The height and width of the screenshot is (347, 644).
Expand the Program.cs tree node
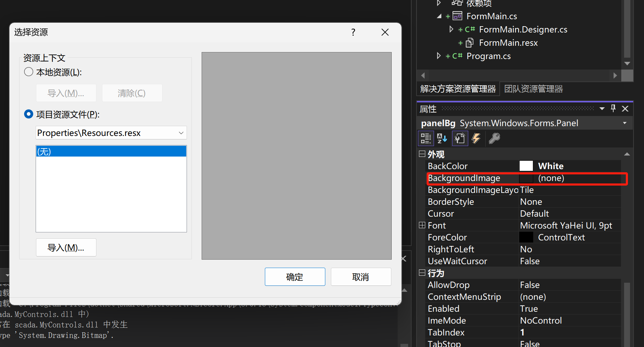[439, 56]
